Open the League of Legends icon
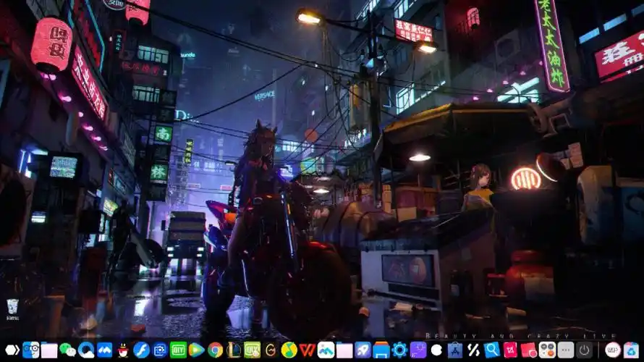The width and height of the screenshot is (644, 362). (x=234, y=350)
